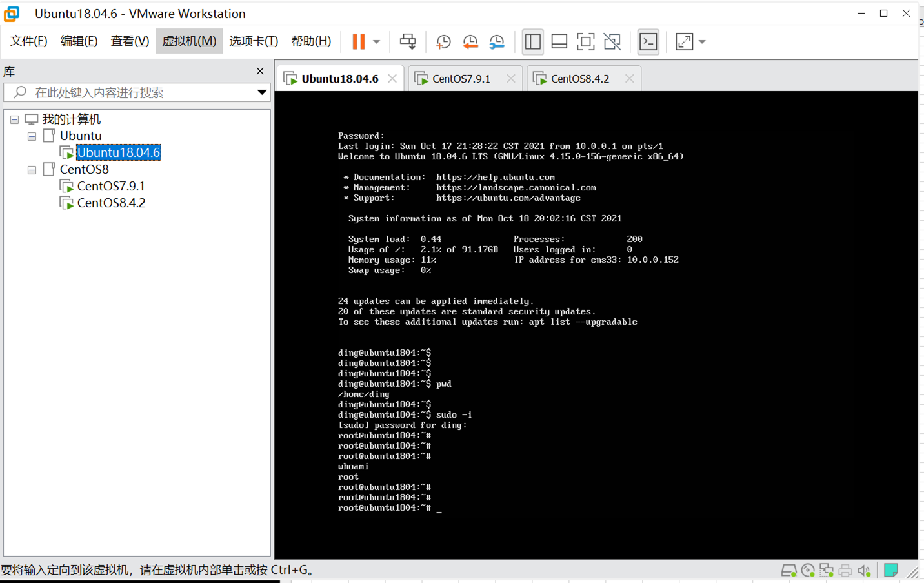The width and height of the screenshot is (924, 583).
Task: Click the 库 panel header label
Action: point(9,72)
